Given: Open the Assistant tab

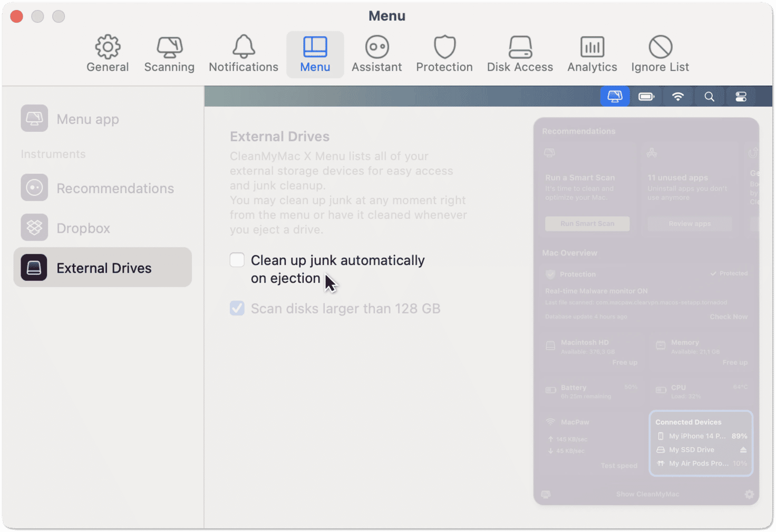Looking at the screenshot, I should (x=377, y=54).
